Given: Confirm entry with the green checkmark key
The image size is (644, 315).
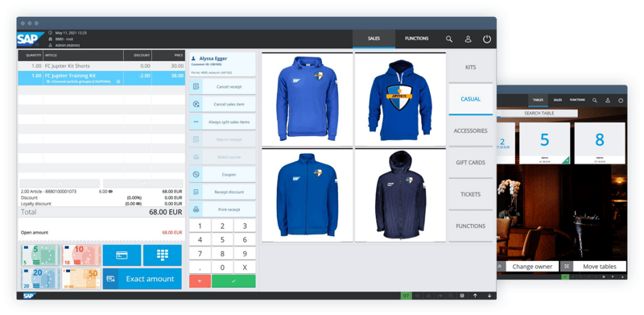Looking at the screenshot, I should click(x=233, y=281).
